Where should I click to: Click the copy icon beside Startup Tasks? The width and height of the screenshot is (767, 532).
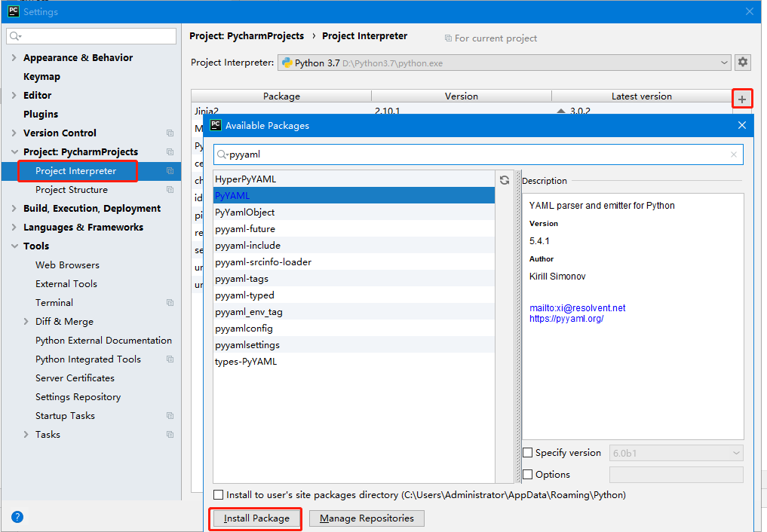tap(170, 416)
